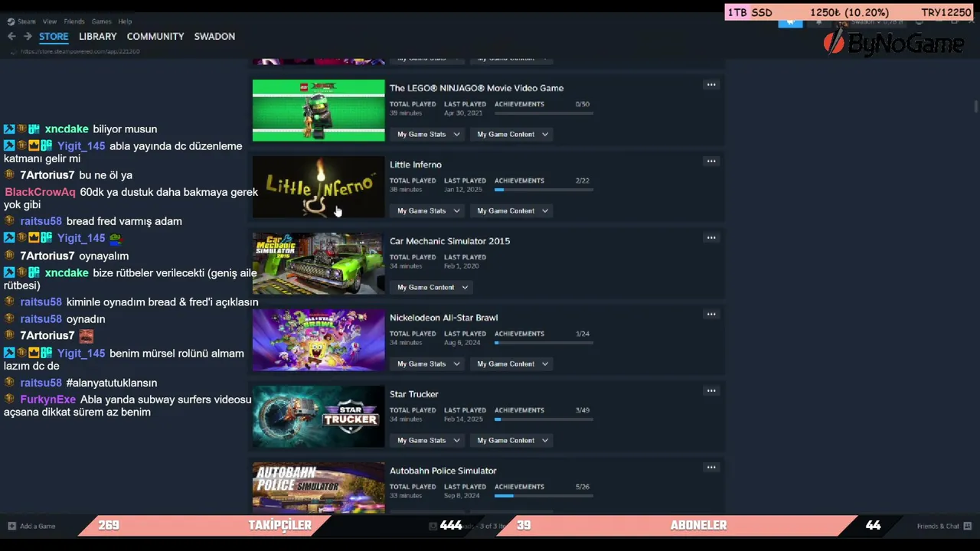This screenshot has height=551, width=980.
Task: Expand My Game Content for LEGO NINJAGO
Action: [512, 134]
